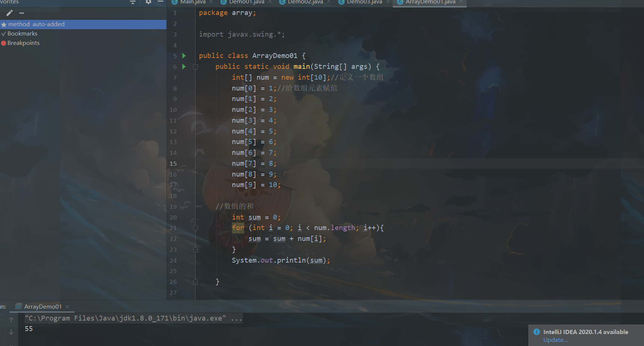Click the class icon on the Demo01.java tab
Screen dimensions: 644x346
[x=224, y=2]
